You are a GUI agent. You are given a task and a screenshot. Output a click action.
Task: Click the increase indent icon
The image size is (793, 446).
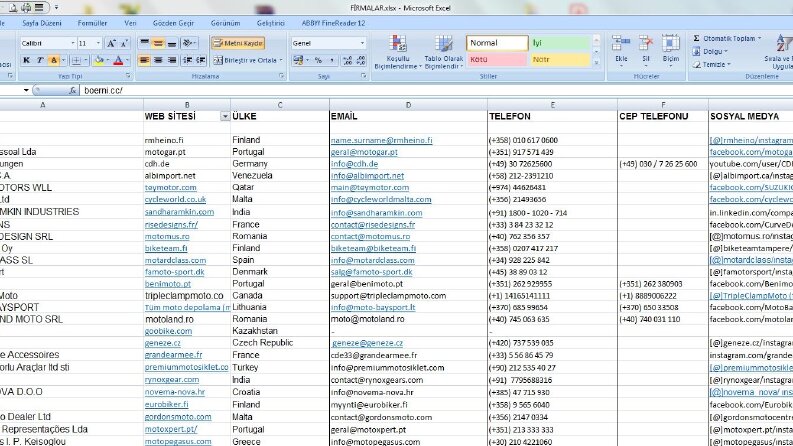tap(201, 60)
